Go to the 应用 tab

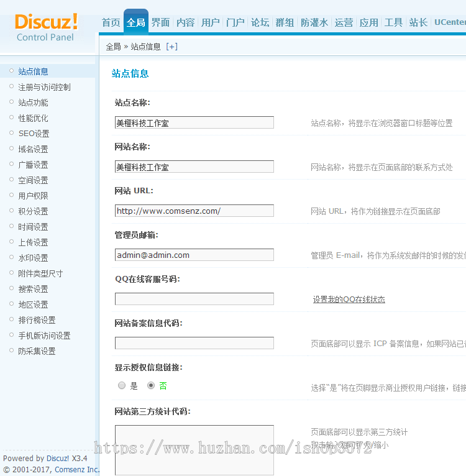368,22
